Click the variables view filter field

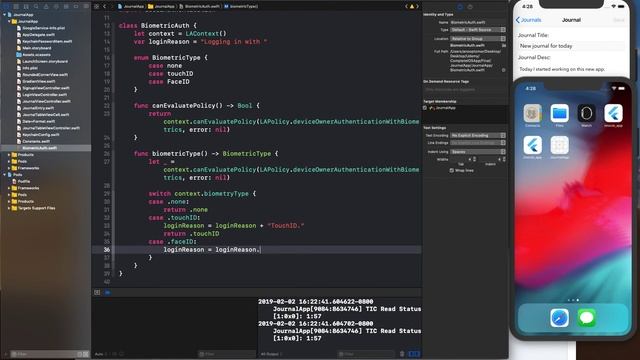pos(227,354)
